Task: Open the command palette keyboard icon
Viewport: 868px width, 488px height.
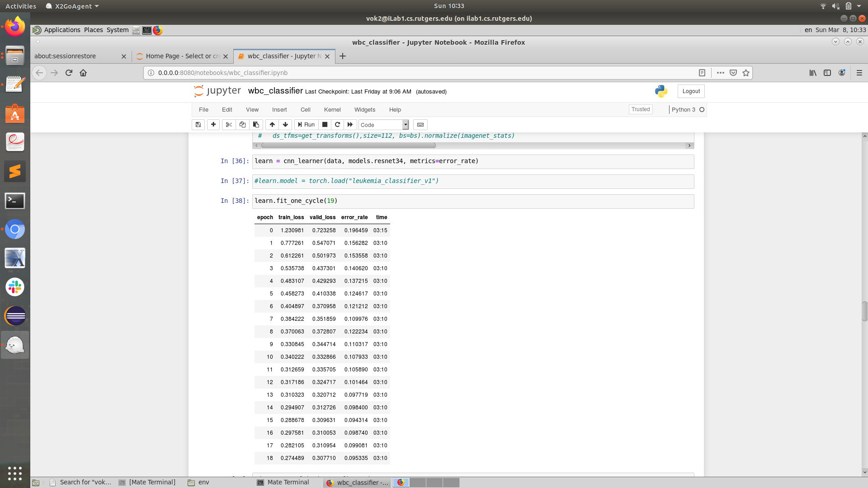Action: tap(420, 125)
